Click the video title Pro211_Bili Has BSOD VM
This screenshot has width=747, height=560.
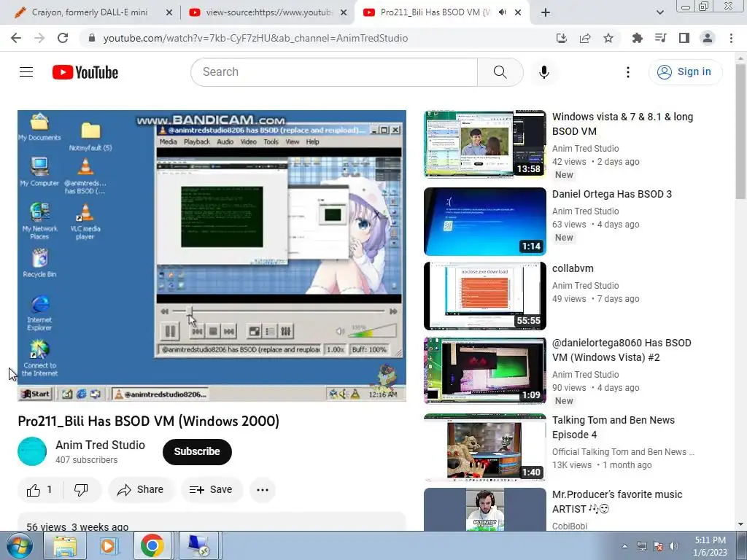pos(148,421)
